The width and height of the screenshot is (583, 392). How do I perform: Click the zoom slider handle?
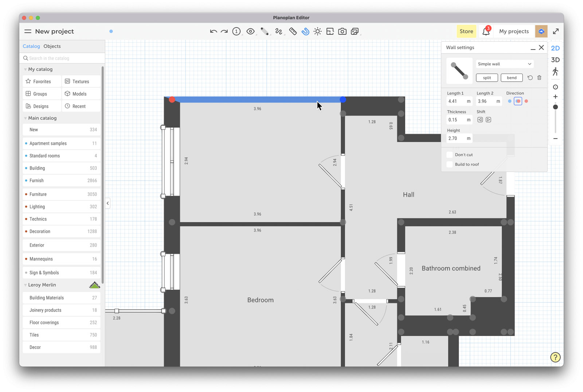coord(555,107)
